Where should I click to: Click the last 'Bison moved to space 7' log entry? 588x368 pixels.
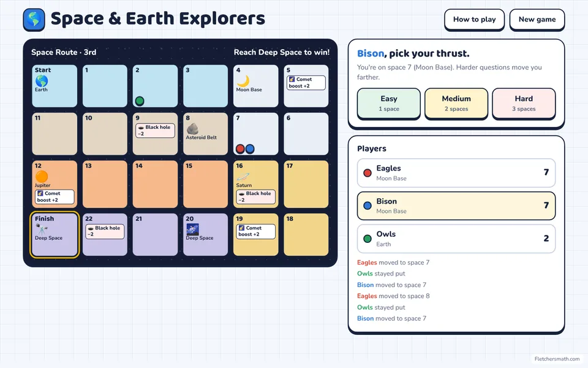[391, 318]
